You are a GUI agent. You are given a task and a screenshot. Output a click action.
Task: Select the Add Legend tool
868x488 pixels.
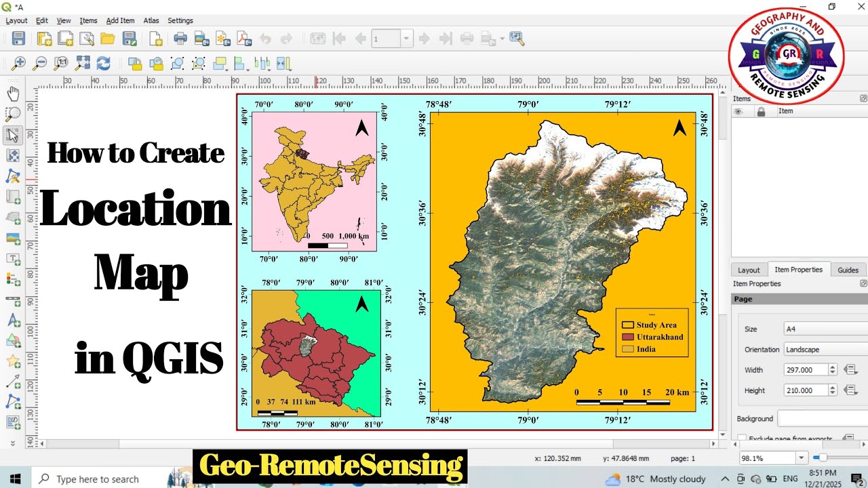pyautogui.click(x=12, y=279)
